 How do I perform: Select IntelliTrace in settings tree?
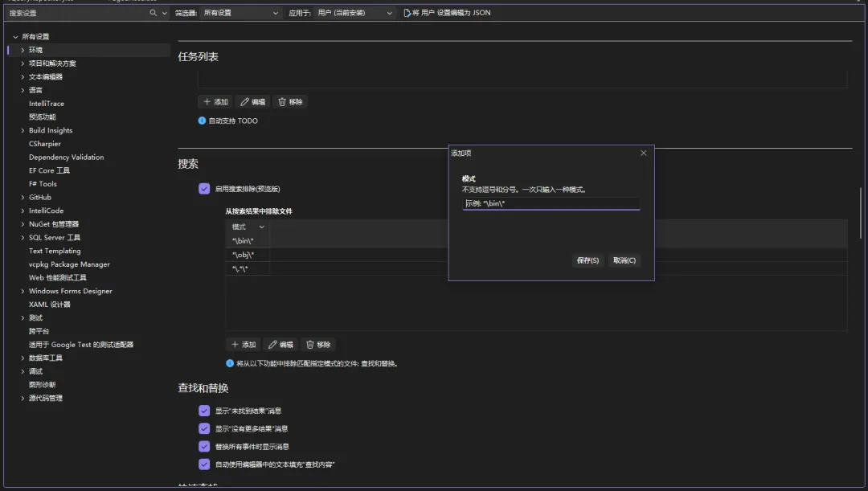coord(47,104)
